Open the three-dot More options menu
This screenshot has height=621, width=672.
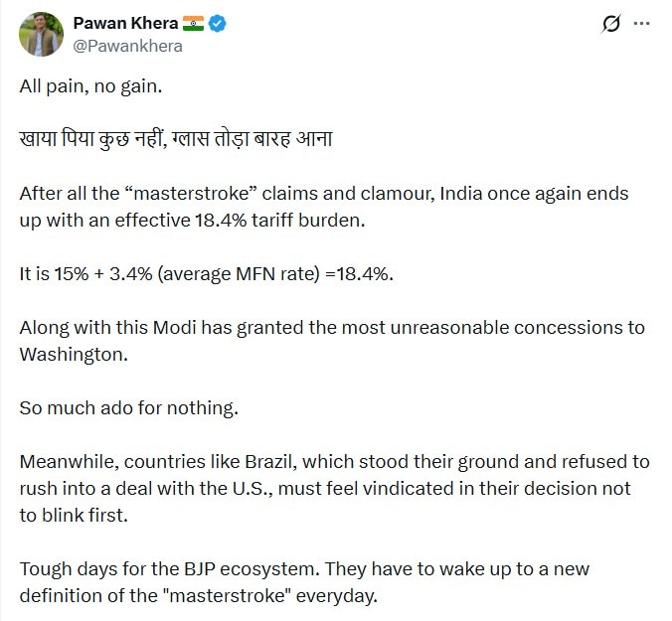647,24
